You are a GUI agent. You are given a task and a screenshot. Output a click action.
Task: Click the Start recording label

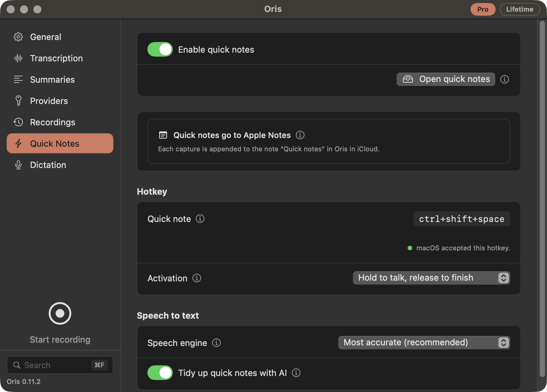point(60,340)
